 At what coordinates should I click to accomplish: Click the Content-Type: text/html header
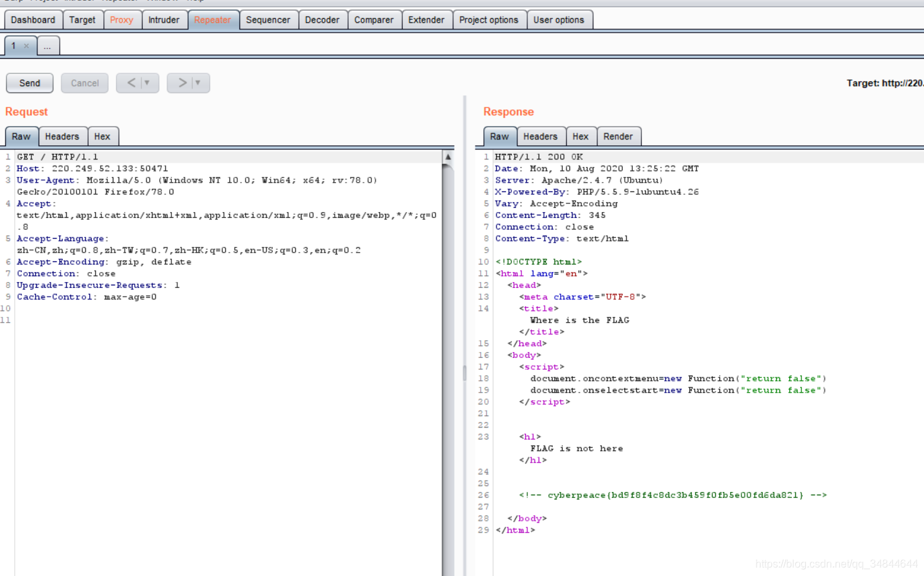click(562, 239)
